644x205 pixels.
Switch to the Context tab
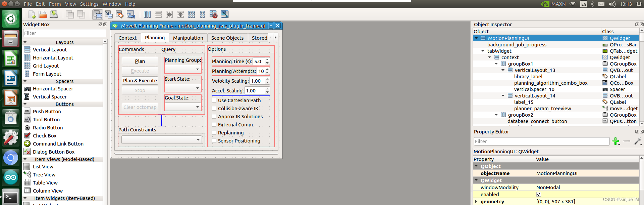[127, 38]
